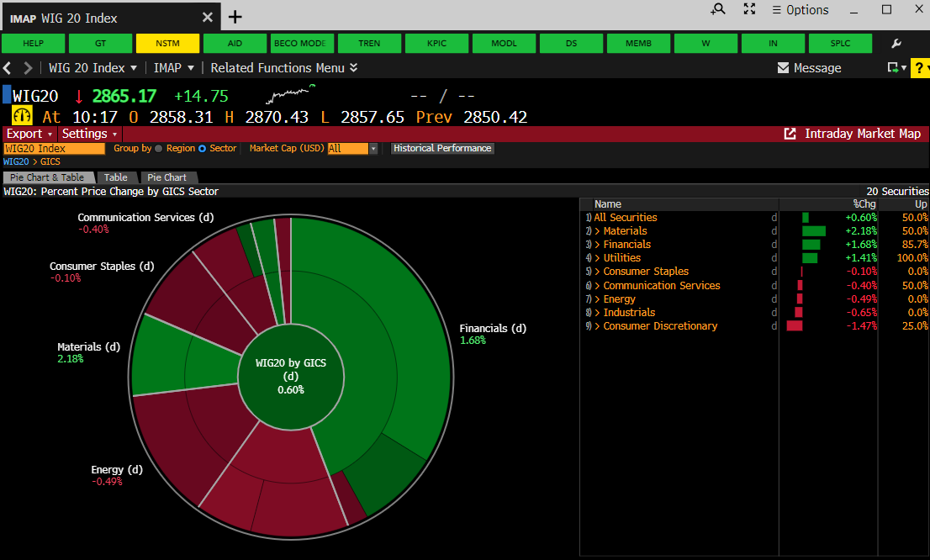This screenshot has width=930, height=560.
Task: Expand the Consumer Discretionary row
Action: pyautogui.click(x=597, y=325)
